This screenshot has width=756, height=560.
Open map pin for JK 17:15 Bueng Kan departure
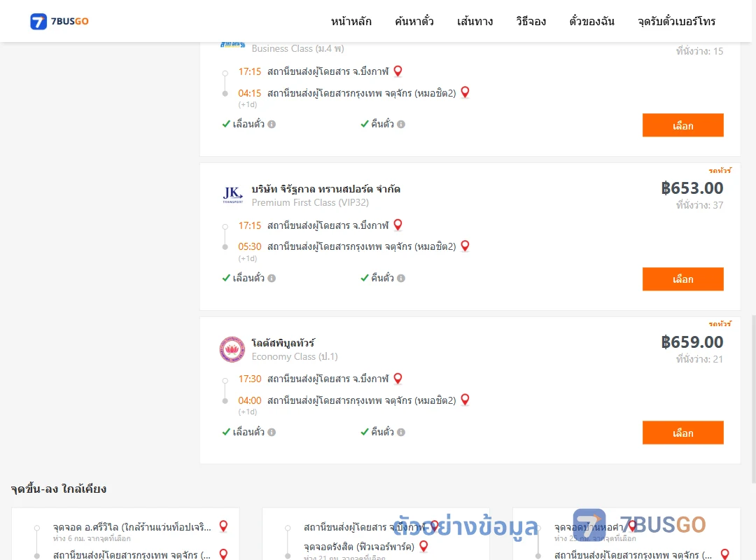398,225
